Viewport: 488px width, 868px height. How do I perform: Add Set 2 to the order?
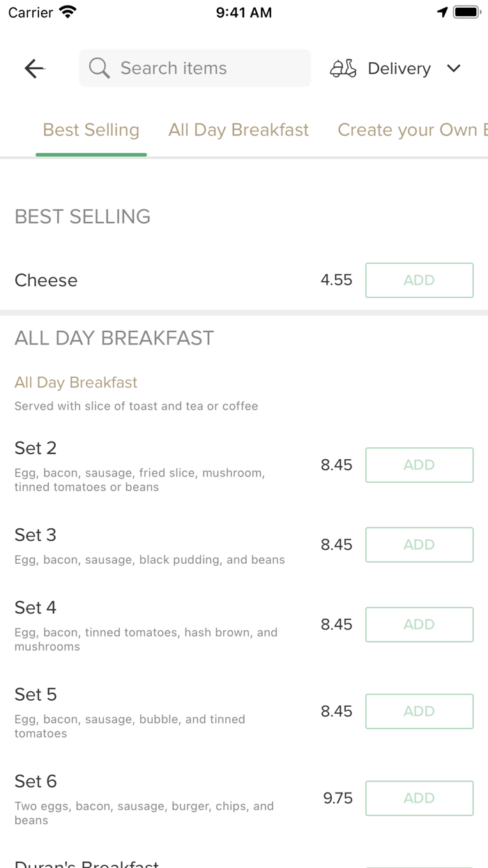[x=419, y=465]
